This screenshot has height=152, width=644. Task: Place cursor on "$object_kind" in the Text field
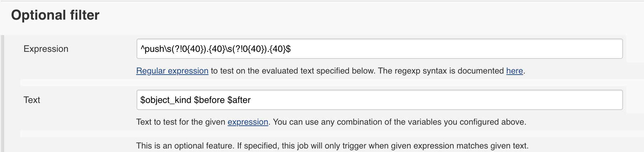point(166,100)
